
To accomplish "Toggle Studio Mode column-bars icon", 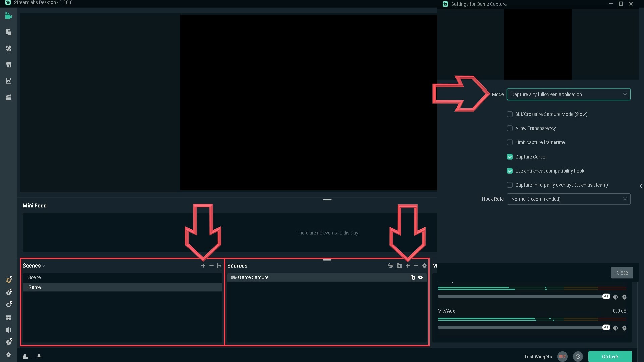I will pos(9,330).
